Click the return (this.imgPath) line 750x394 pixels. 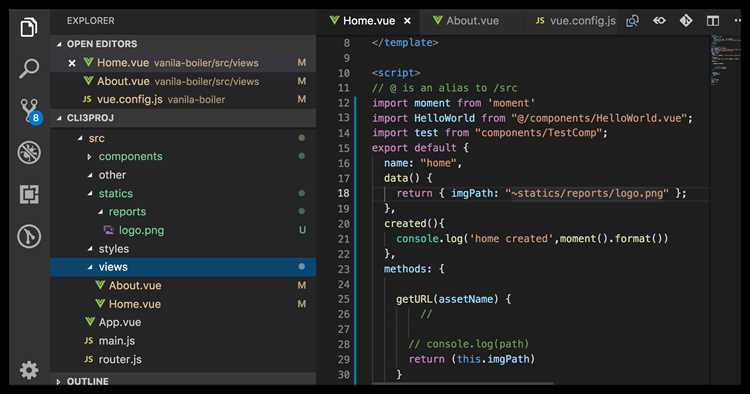pyautogui.click(x=472, y=359)
